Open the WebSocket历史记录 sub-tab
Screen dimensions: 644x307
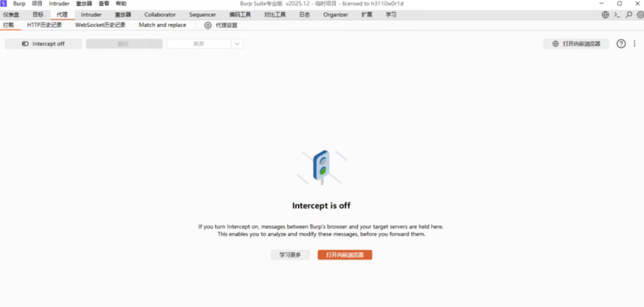tap(100, 25)
